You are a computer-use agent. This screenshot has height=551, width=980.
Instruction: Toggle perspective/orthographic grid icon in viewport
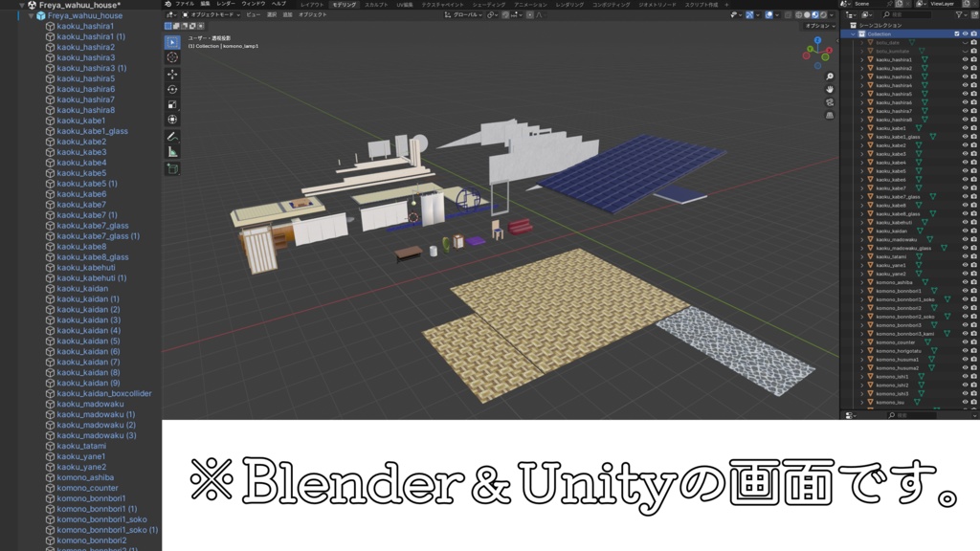point(830,116)
